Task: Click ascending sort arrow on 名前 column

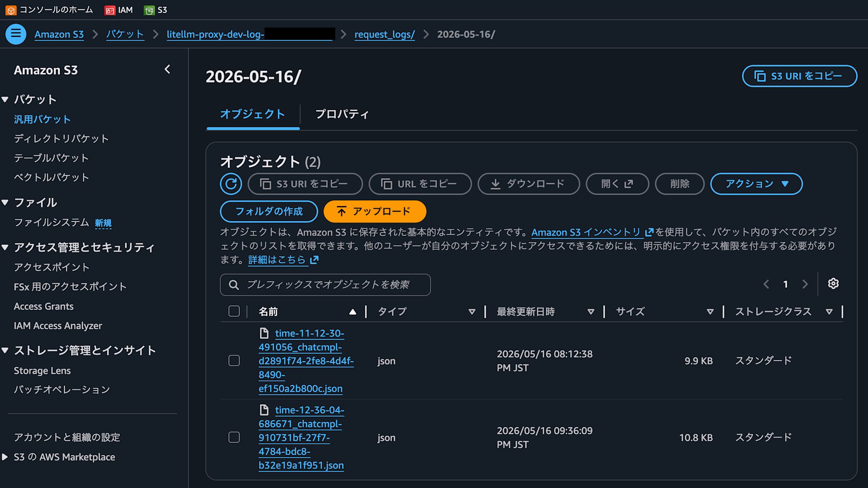Action: 353,311
